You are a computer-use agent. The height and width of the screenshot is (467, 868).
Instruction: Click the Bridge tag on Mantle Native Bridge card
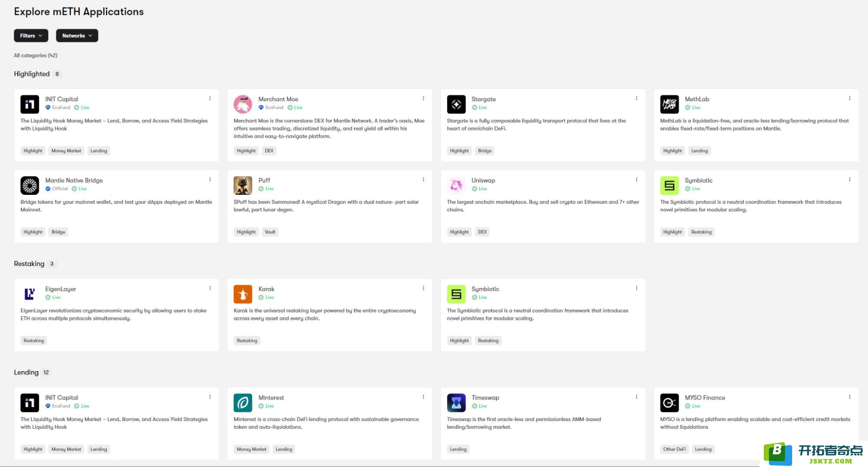coord(58,232)
